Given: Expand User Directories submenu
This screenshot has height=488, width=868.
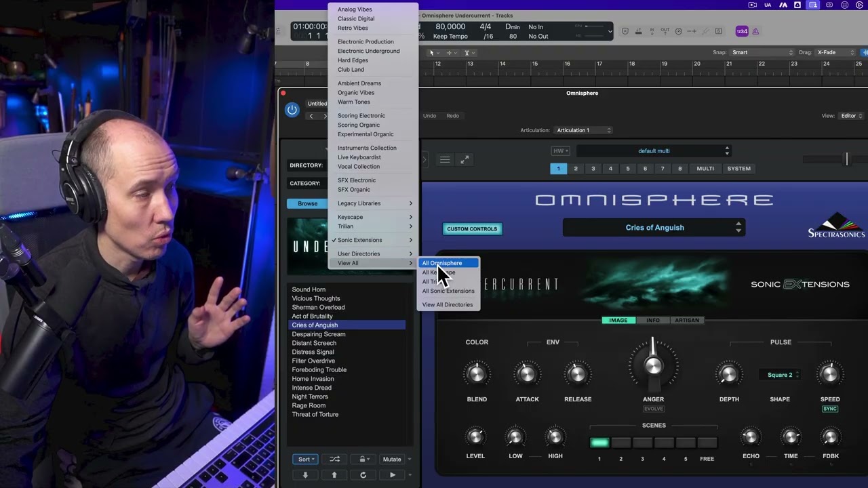Looking at the screenshot, I should tap(373, 253).
